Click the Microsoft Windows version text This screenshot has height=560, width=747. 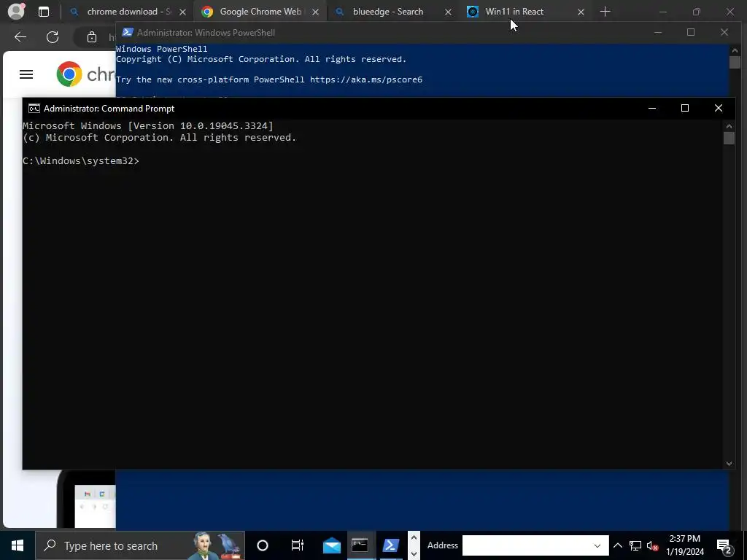click(148, 125)
